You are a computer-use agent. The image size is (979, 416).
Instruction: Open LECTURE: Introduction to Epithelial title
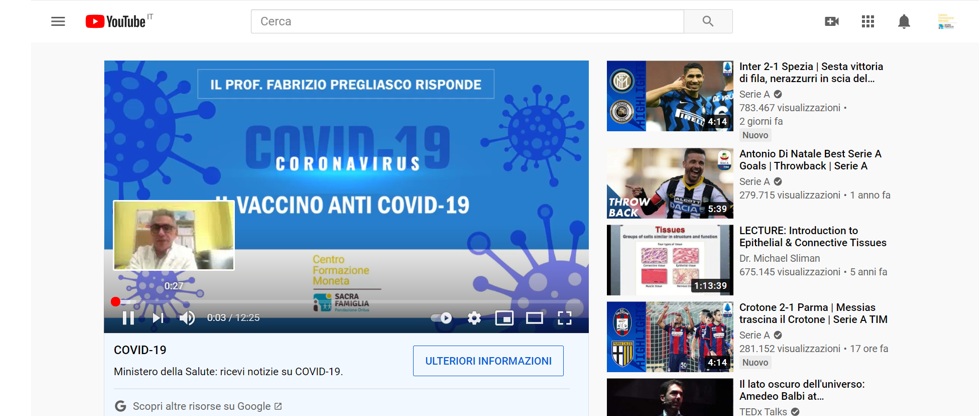(813, 237)
